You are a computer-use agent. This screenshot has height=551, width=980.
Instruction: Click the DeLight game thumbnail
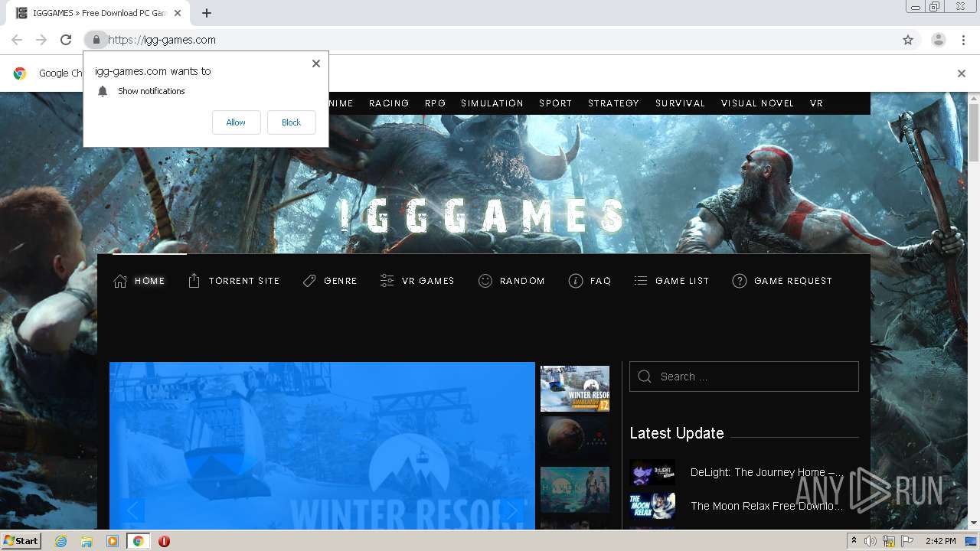pos(652,472)
